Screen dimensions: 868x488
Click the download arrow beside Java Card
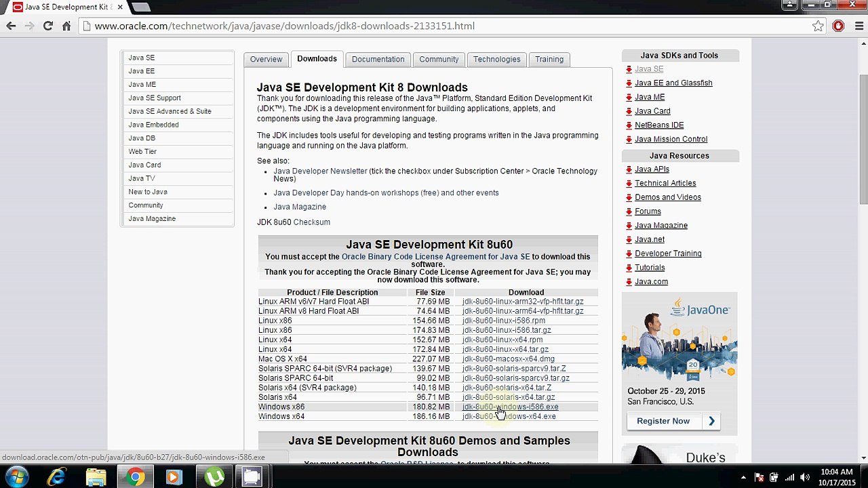click(x=629, y=111)
